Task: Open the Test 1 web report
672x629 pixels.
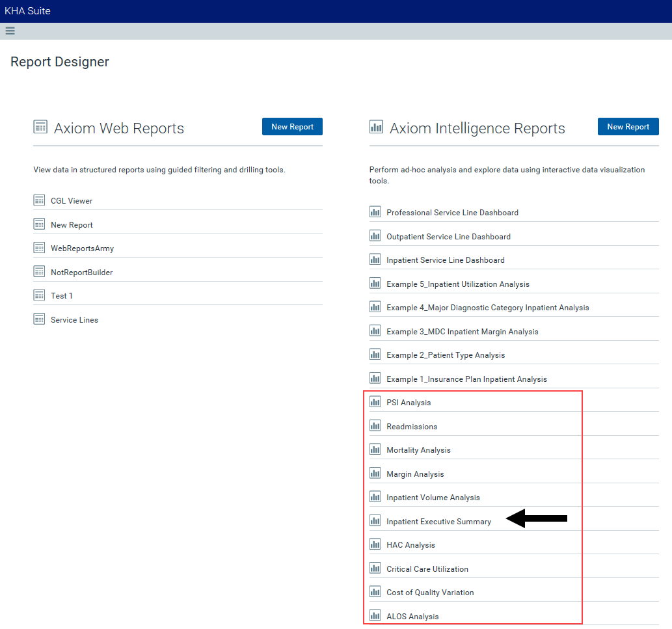Action: pos(62,296)
